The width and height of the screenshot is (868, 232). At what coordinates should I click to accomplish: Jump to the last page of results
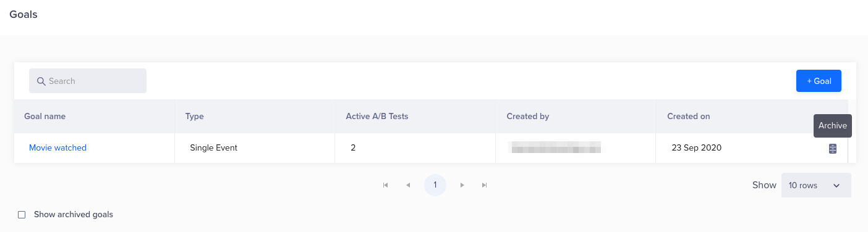click(485, 185)
